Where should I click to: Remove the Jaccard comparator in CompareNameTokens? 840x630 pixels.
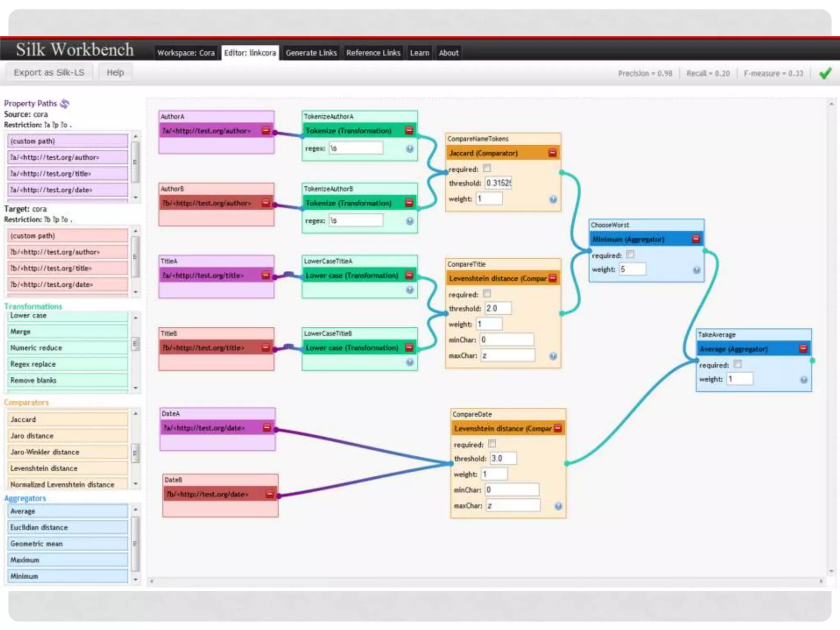(x=552, y=153)
